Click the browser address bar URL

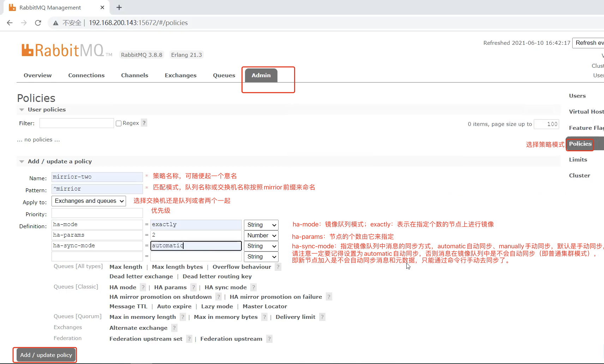pyautogui.click(x=138, y=23)
